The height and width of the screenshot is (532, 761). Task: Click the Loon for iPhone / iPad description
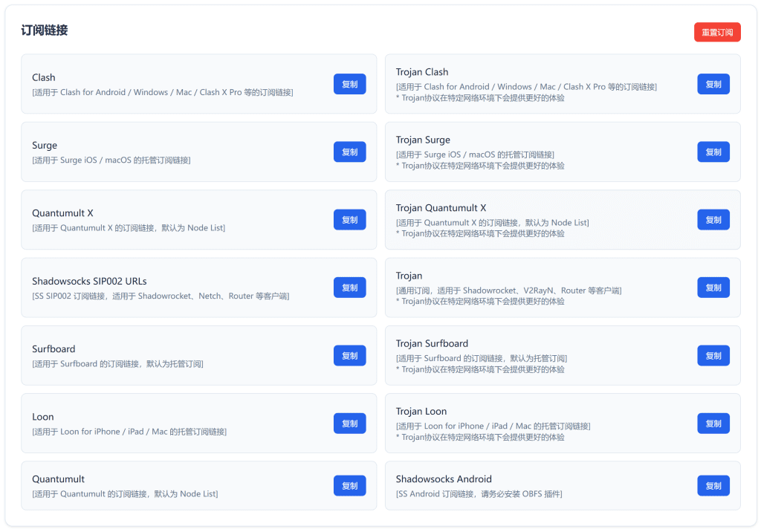pos(129,432)
